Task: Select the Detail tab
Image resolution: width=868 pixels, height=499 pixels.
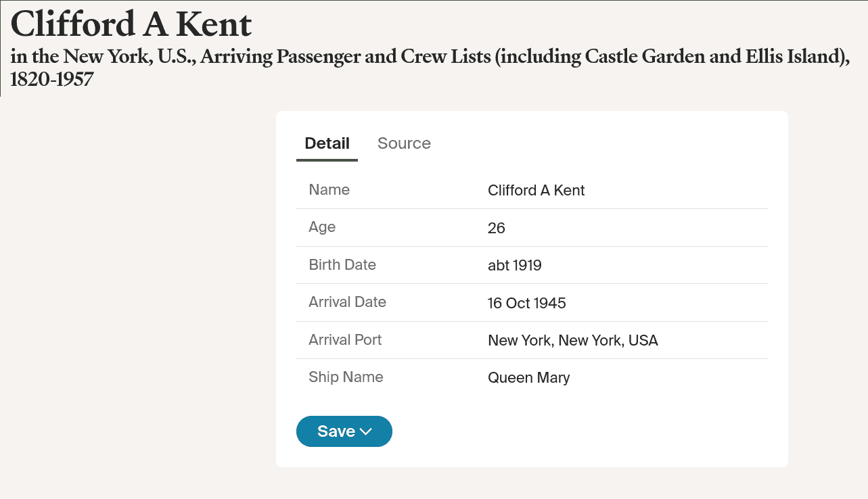Action: [327, 143]
